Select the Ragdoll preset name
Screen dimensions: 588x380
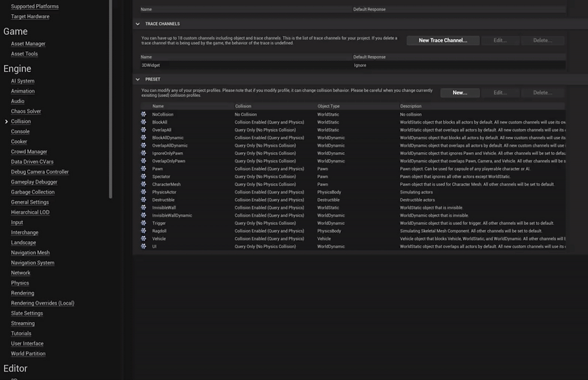click(160, 231)
